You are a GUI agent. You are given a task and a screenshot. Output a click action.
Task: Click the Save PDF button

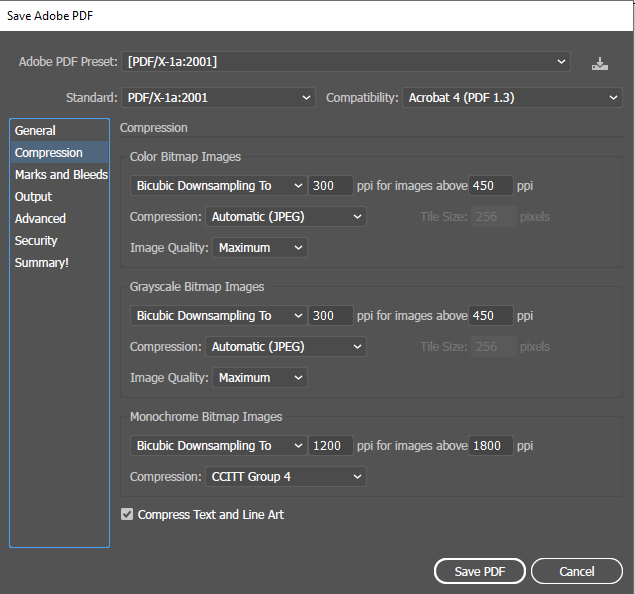tap(479, 571)
